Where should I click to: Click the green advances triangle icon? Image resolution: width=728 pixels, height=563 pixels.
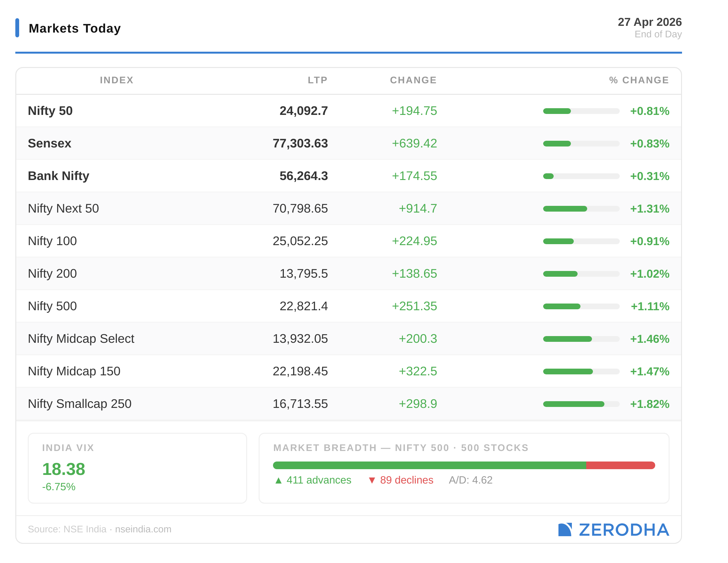point(279,480)
